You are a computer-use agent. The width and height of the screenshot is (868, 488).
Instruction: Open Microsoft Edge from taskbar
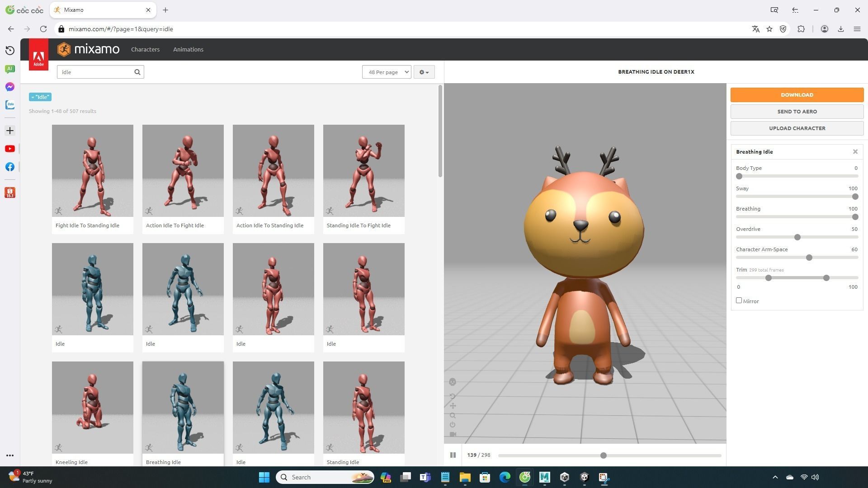505,477
